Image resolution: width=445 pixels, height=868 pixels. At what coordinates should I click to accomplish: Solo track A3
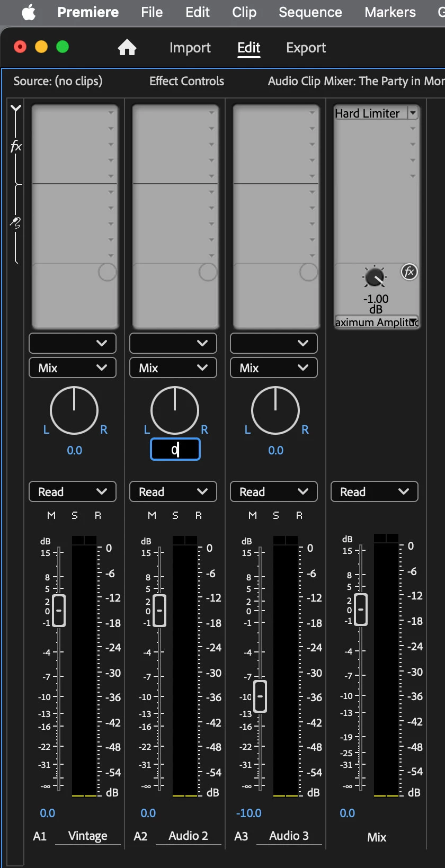click(276, 515)
